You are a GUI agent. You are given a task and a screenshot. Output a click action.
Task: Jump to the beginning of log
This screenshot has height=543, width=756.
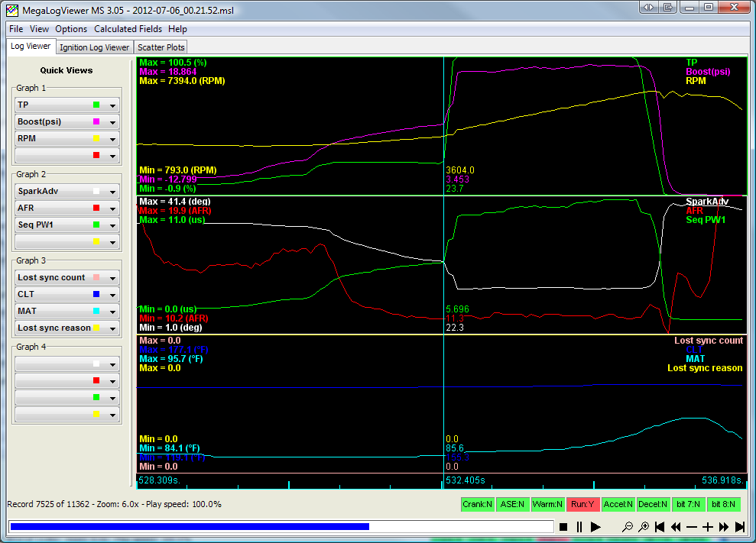(x=660, y=527)
